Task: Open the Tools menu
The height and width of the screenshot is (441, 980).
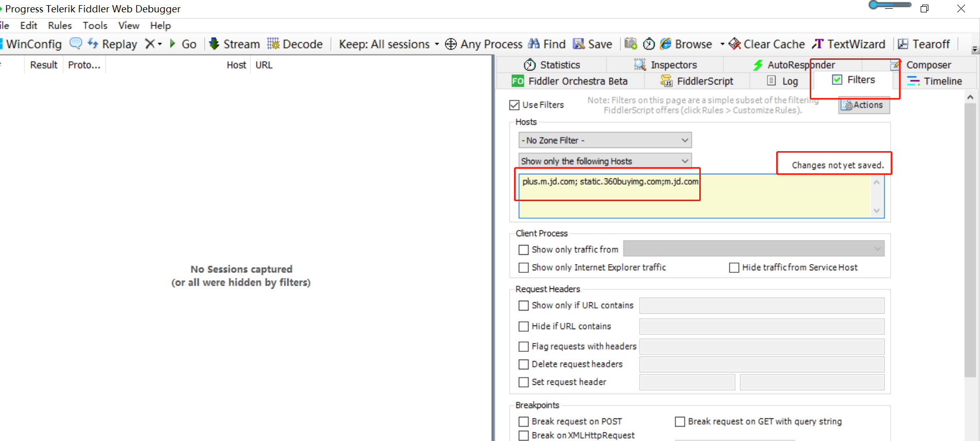Action: click(95, 25)
